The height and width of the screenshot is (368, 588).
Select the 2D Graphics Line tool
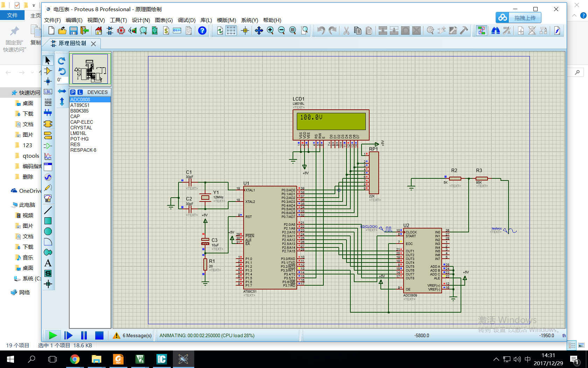[48, 210]
